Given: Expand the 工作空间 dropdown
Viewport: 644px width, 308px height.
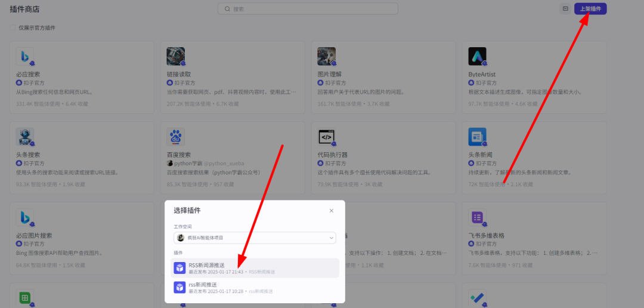Looking at the screenshot, I should pos(255,238).
